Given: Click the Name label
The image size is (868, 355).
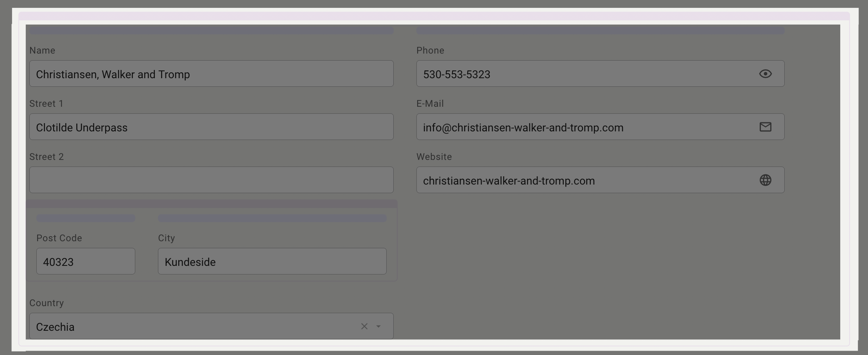Looking at the screenshot, I should [42, 50].
